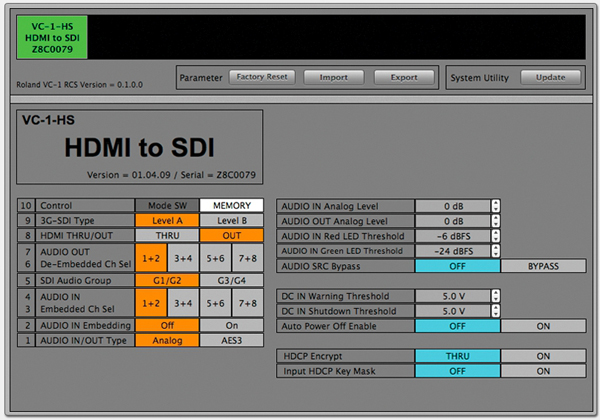The height and width of the screenshot is (420, 600).
Task: Set HDCP Encrypt to ON
Action: tap(543, 356)
